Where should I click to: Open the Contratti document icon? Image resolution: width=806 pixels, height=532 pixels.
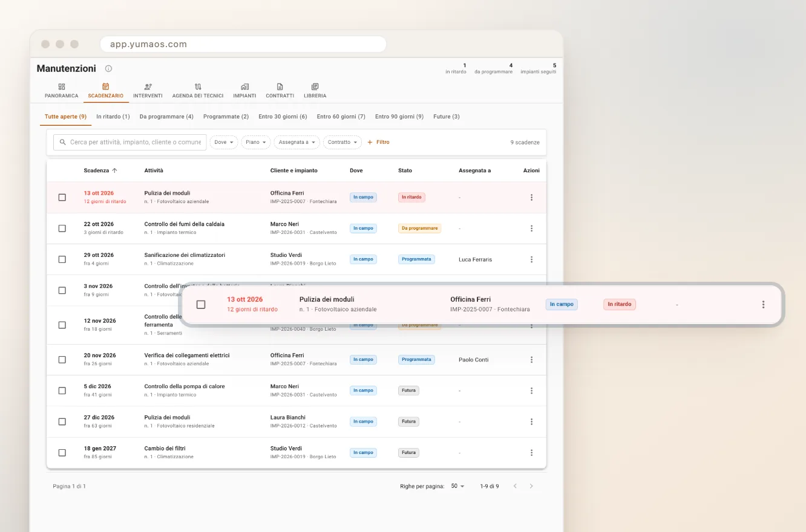coord(280,86)
